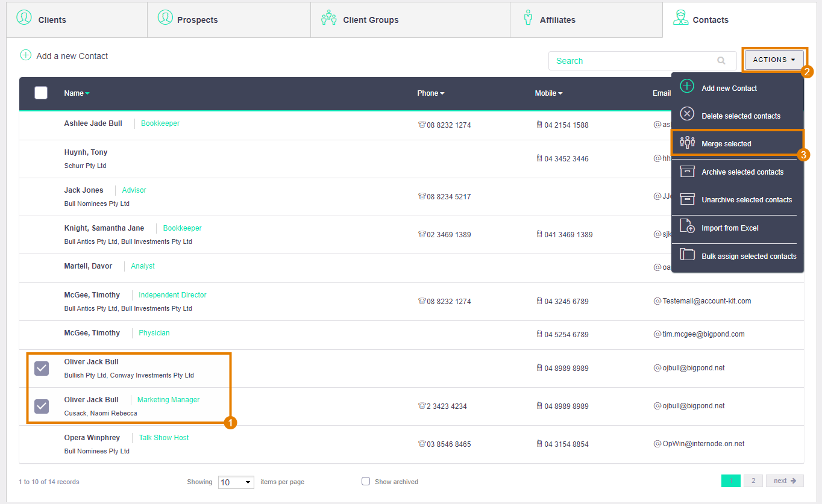The width and height of the screenshot is (822, 504).
Task: Click mobile icon beside 041 3469 1389
Action: pos(539,234)
